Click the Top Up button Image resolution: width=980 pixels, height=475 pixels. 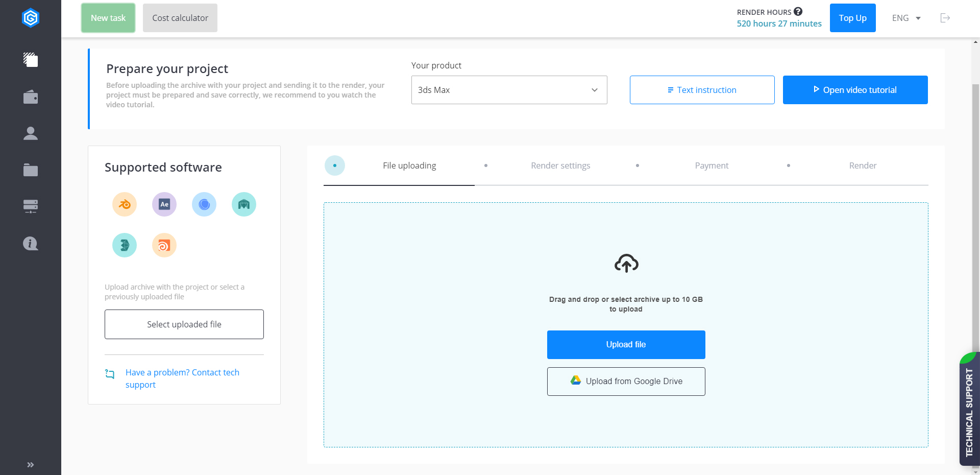853,18
